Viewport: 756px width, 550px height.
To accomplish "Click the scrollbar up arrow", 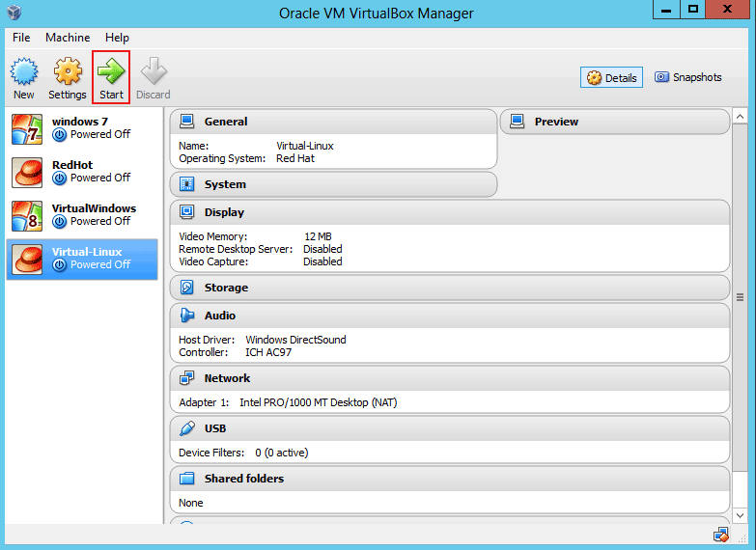I will point(741,116).
